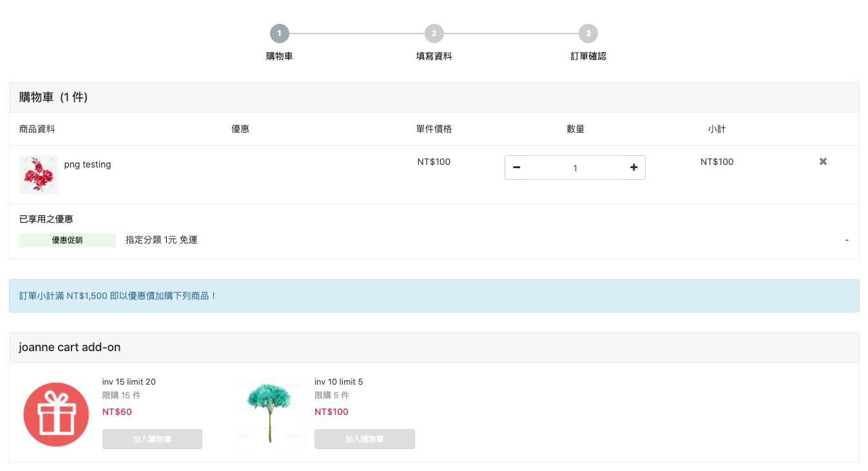The height and width of the screenshot is (471, 868).
Task: Click the NT$1,500 add-on notice banner
Action: coord(434,296)
